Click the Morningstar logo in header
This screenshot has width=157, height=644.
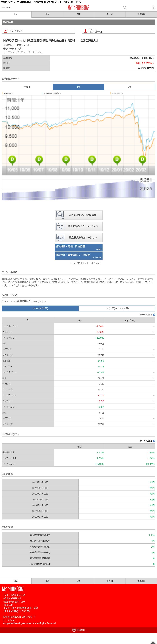pos(78,8)
